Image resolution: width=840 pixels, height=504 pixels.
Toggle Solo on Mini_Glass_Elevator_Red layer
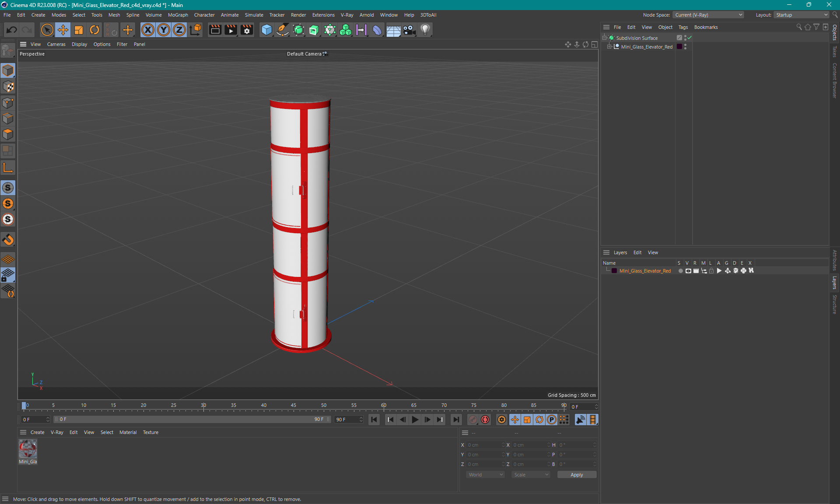680,271
